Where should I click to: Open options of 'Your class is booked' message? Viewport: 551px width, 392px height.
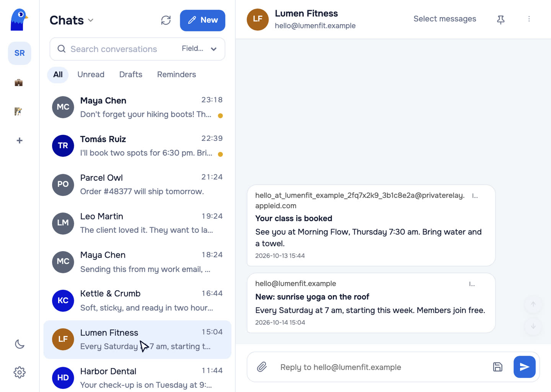(475, 196)
